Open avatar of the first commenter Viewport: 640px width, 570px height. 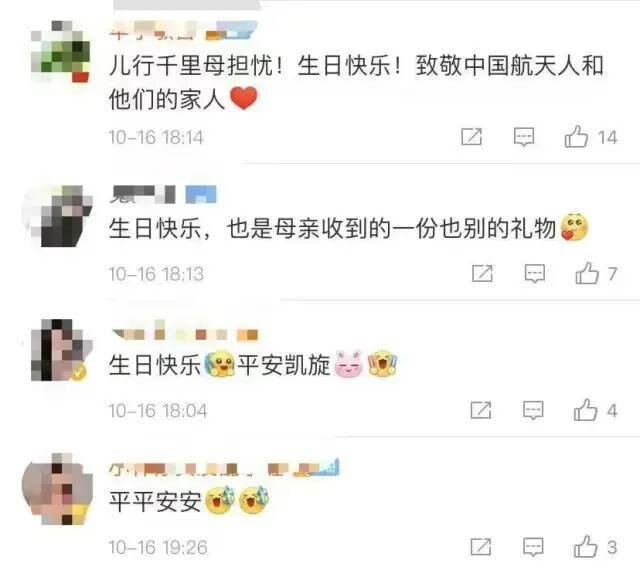pos(61,51)
